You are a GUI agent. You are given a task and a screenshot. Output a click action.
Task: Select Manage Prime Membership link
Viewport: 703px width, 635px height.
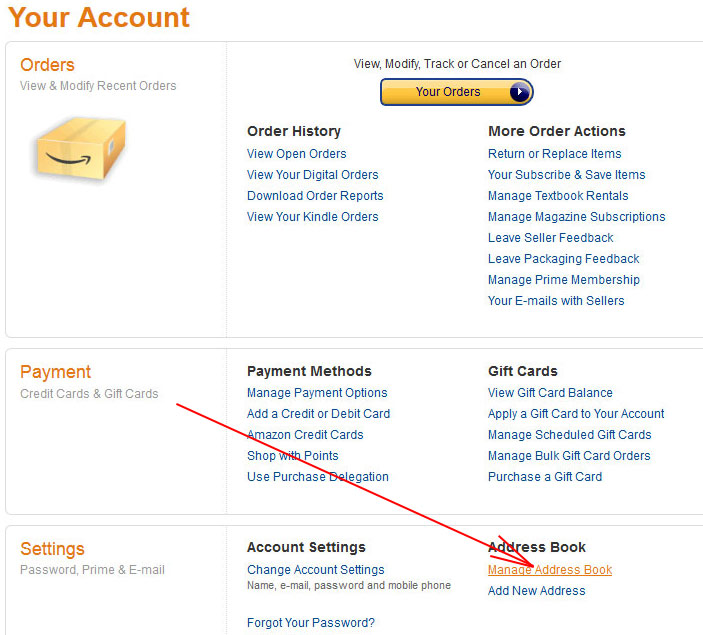[x=563, y=280]
